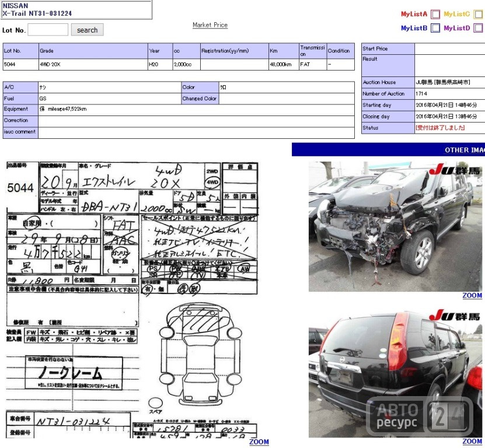Select equipment text mileage47,522km
Viewport: 485px width, 448px height.
tap(67, 109)
